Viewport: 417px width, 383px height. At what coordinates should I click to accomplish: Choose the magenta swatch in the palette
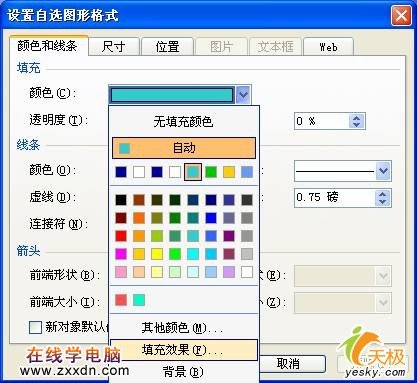click(x=121, y=254)
